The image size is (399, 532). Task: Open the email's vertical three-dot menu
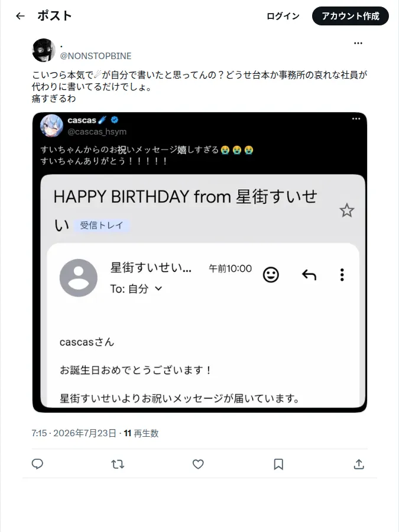tap(342, 274)
